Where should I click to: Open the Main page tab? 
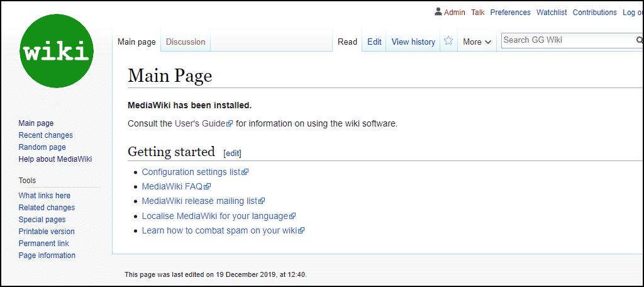coord(136,42)
